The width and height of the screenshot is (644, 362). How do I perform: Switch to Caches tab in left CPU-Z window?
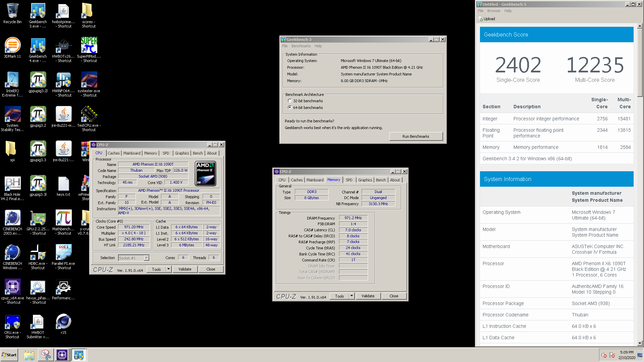[x=113, y=153]
